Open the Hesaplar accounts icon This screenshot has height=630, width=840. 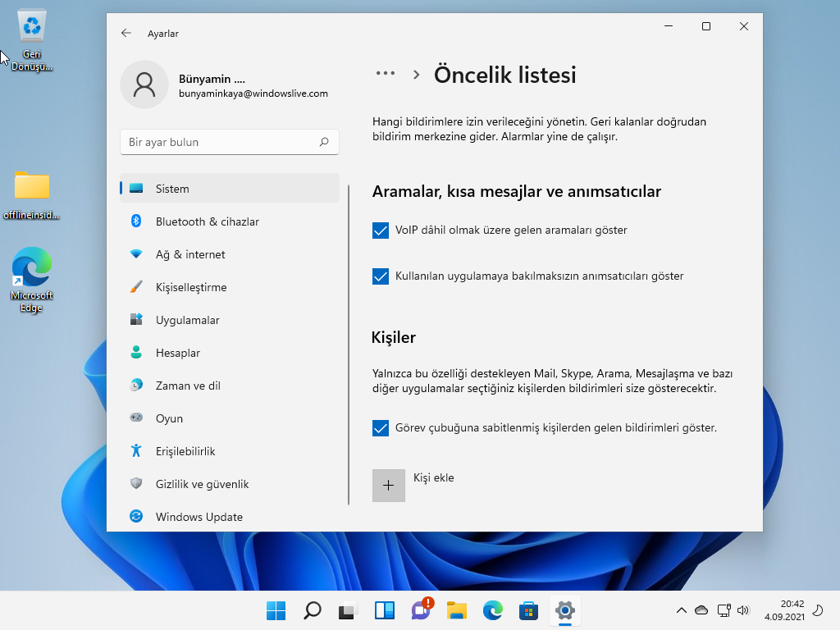point(136,353)
